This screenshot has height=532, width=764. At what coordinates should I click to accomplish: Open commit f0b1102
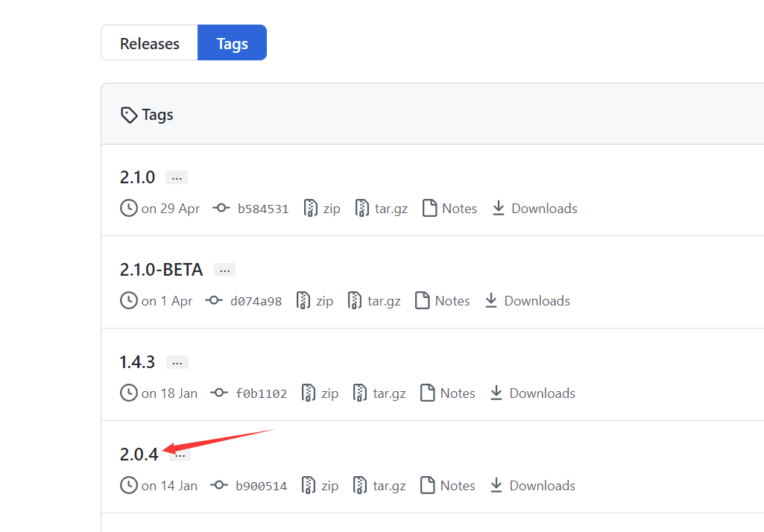point(261,394)
